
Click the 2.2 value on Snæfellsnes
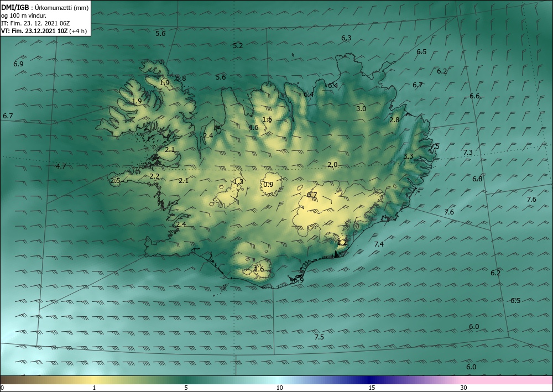coord(154,176)
